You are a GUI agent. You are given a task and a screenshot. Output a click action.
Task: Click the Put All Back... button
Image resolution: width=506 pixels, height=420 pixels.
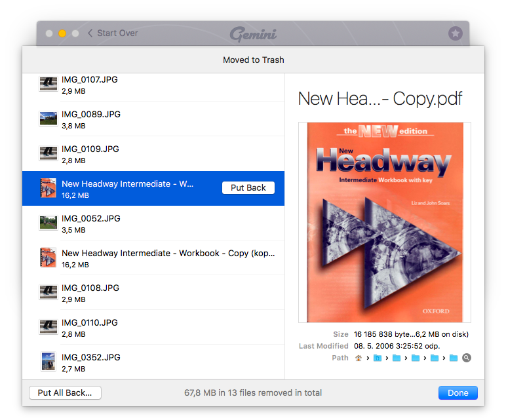coord(65,392)
